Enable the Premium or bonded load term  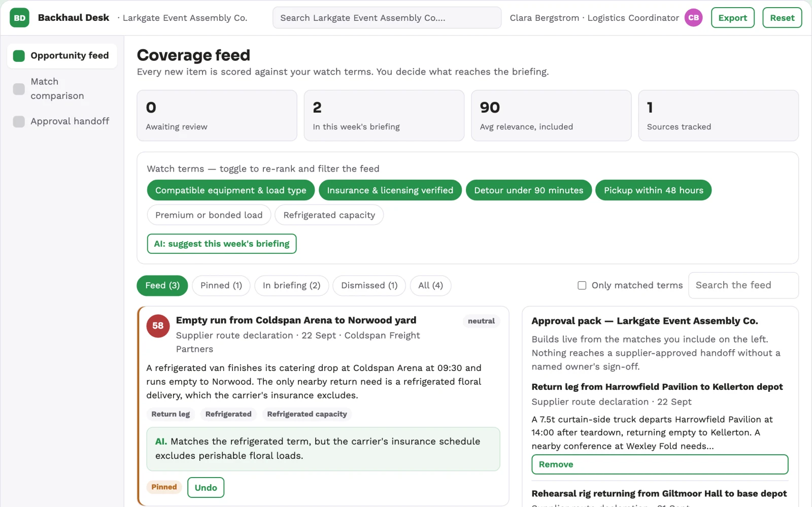pos(209,215)
